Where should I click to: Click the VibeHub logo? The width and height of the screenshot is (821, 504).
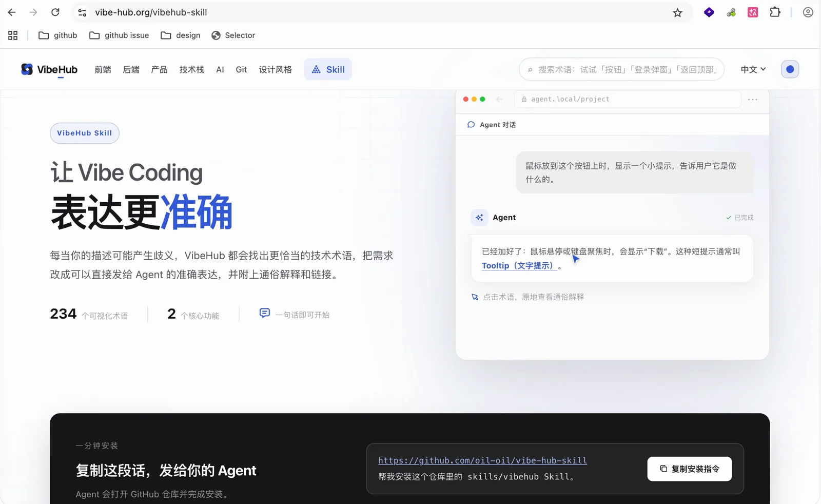point(49,69)
